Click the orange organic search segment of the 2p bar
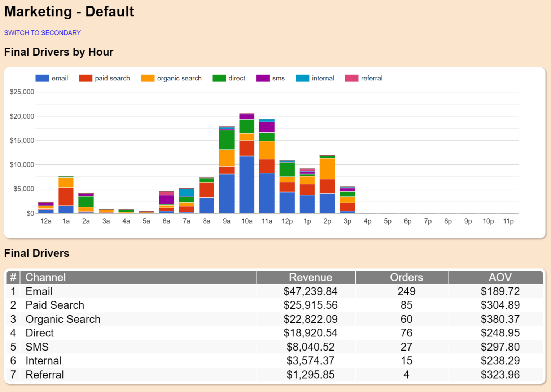The image size is (551, 392). pos(327,169)
